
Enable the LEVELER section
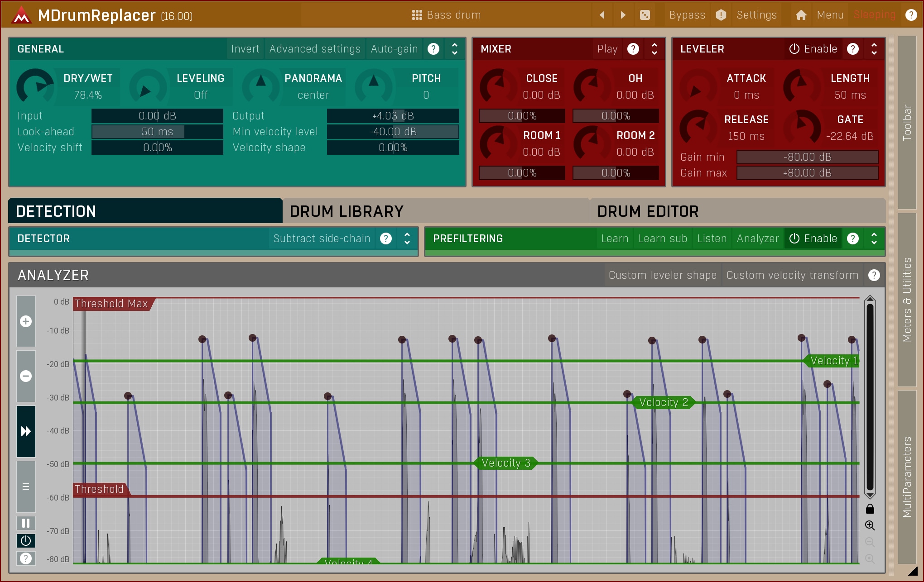pyautogui.click(x=813, y=49)
